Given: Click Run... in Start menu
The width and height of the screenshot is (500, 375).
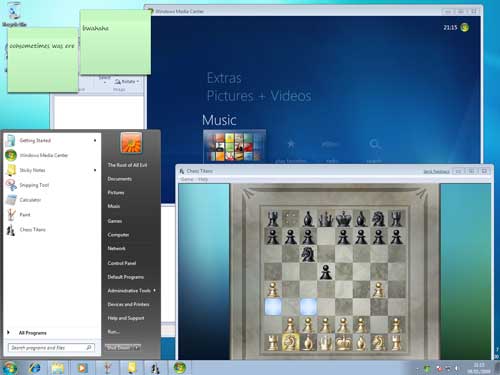Looking at the screenshot, I should click(113, 332).
